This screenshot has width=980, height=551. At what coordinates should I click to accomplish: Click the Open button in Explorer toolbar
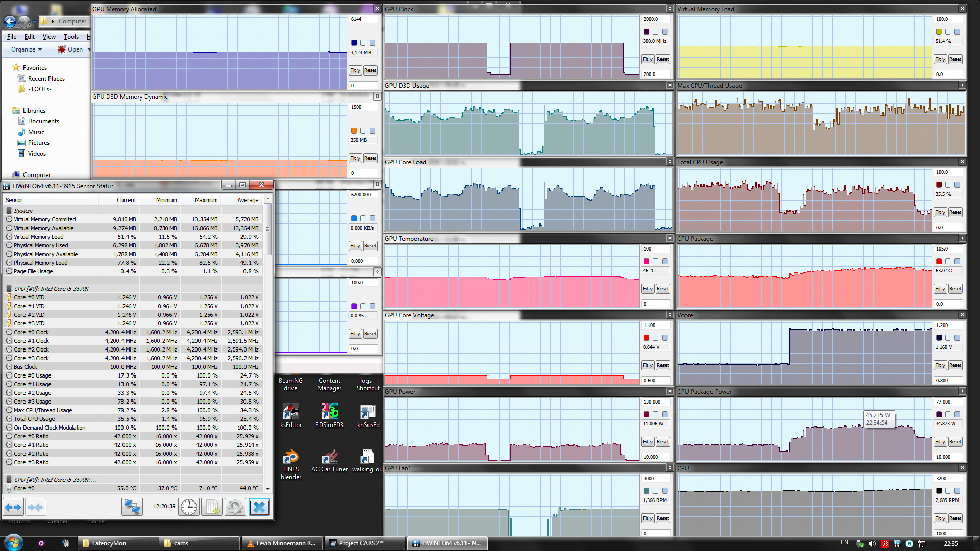point(70,49)
